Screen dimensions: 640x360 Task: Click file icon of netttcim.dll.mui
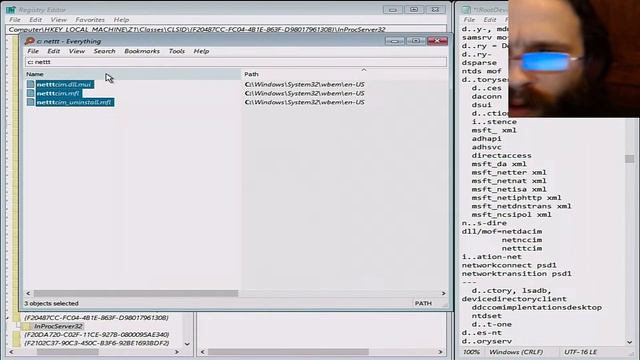pyautogui.click(x=31, y=84)
